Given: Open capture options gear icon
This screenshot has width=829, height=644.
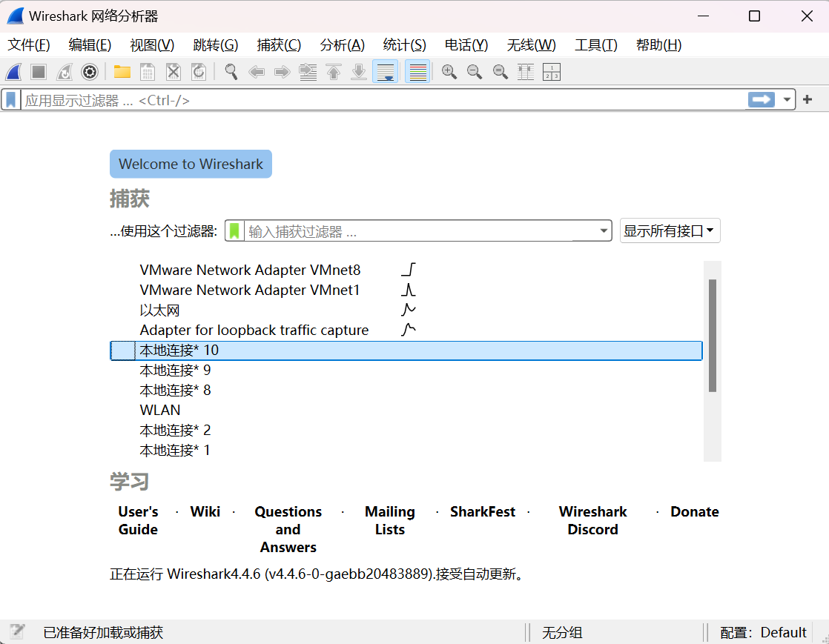Looking at the screenshot, I should coord(90,72).
